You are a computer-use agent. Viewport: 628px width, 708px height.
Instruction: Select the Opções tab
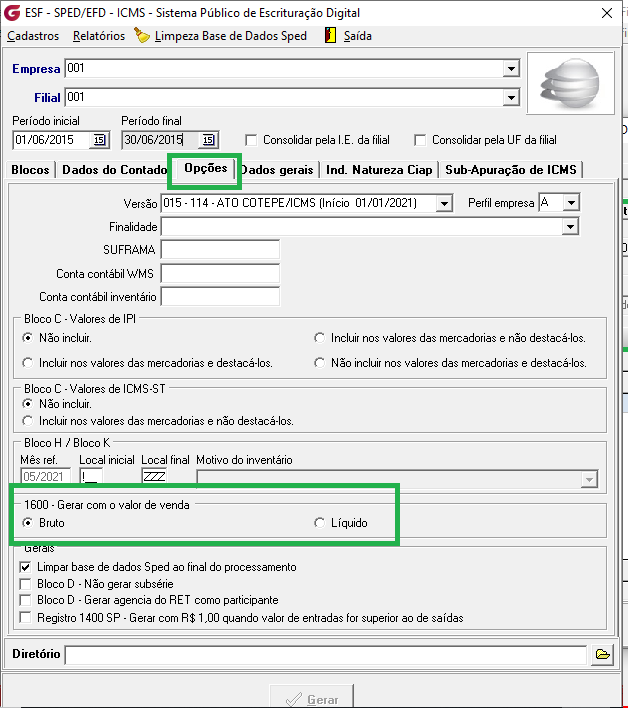pos(205,168)
